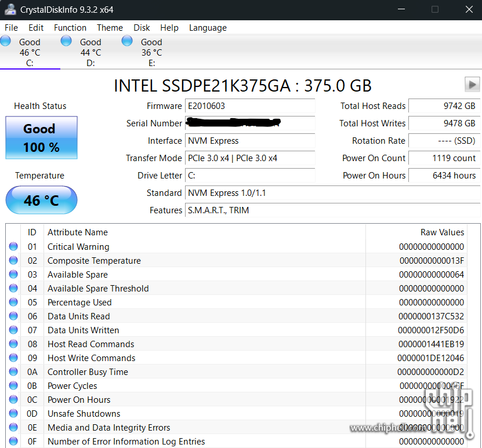Click the blue health orb above E: drive

[127, 41]
